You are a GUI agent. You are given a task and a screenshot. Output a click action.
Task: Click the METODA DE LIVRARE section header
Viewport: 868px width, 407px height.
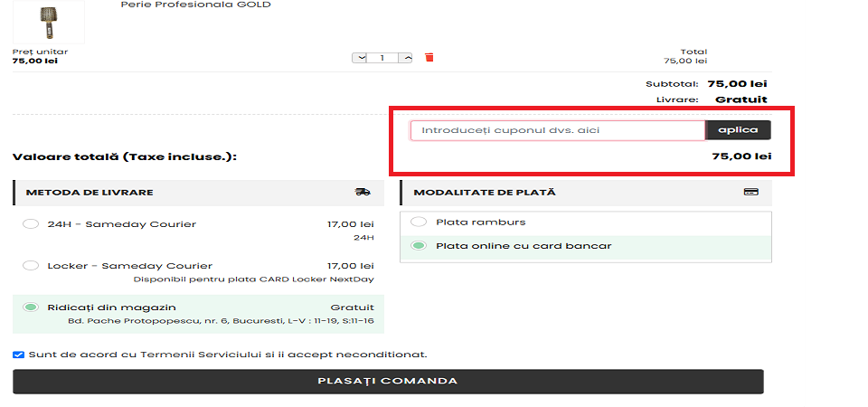click(x=90, y=193)
